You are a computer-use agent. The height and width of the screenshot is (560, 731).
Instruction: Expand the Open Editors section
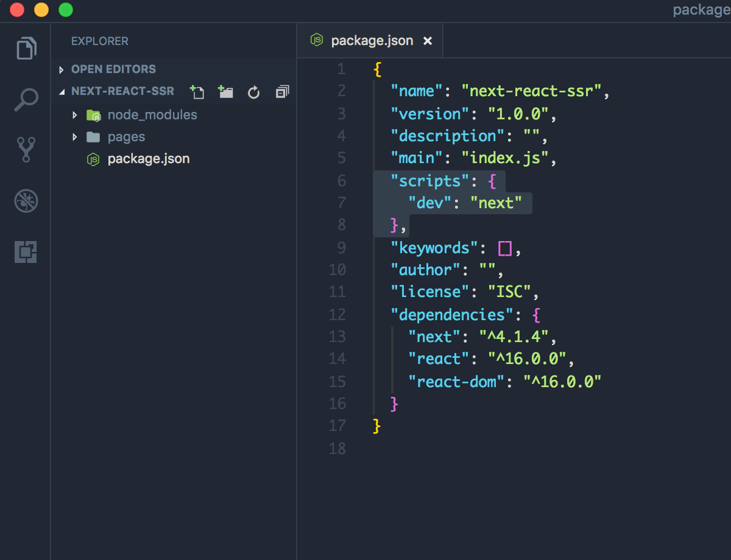tap(113, 69)
